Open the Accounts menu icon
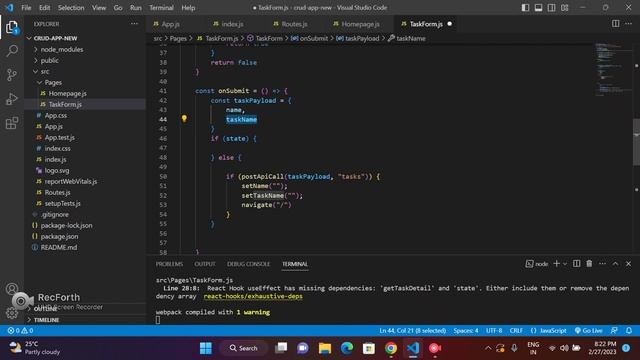The height and width of the screenshot is (360, 640). [x=12, y=289]
